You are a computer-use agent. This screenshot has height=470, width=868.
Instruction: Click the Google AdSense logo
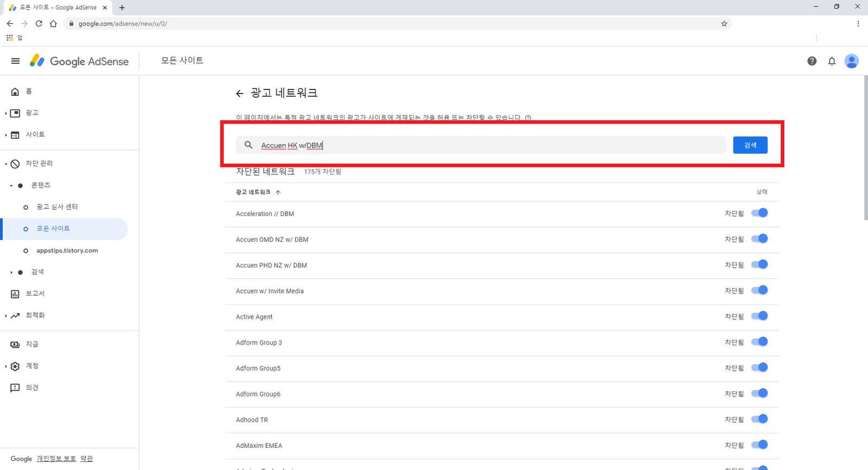pos(79,61)
